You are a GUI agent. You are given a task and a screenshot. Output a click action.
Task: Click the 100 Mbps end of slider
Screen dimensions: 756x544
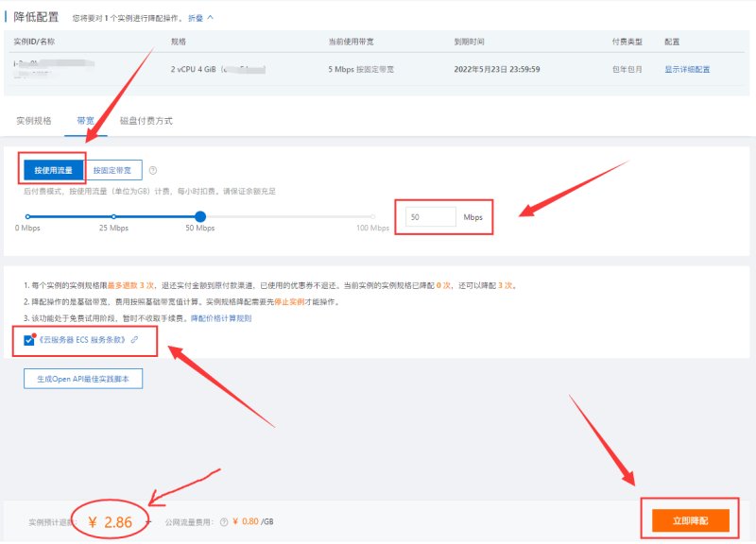pyautogui.click(x=373, y=217)
